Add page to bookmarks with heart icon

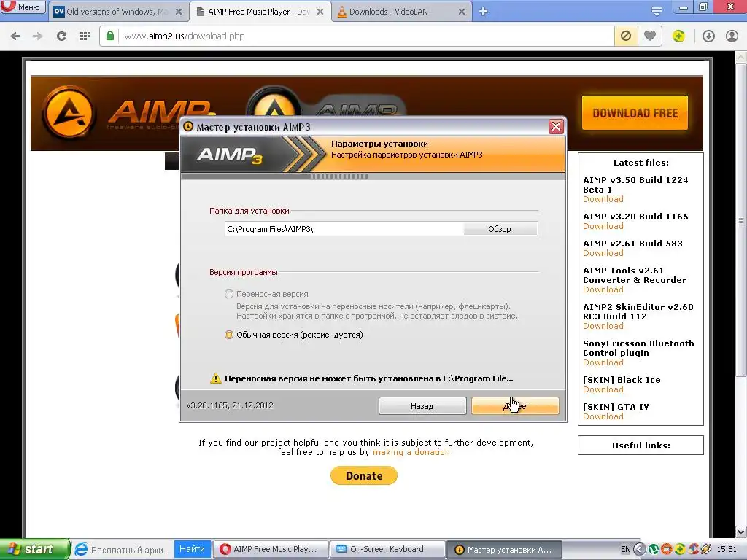click(x=650, y=36)
